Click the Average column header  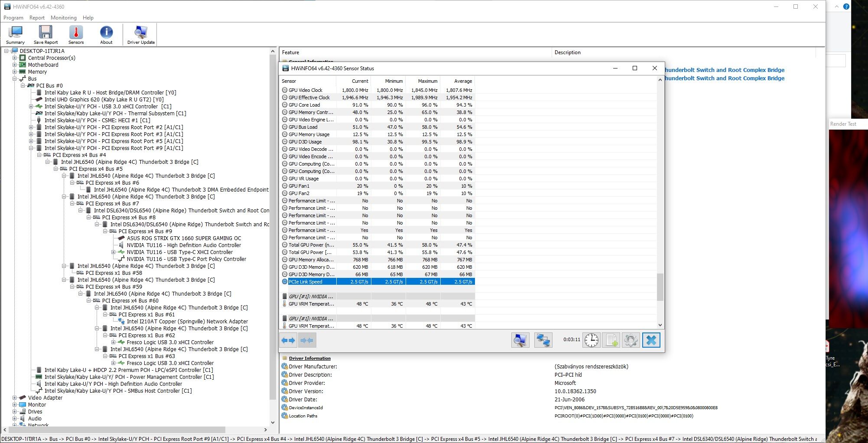click(457, 81)
